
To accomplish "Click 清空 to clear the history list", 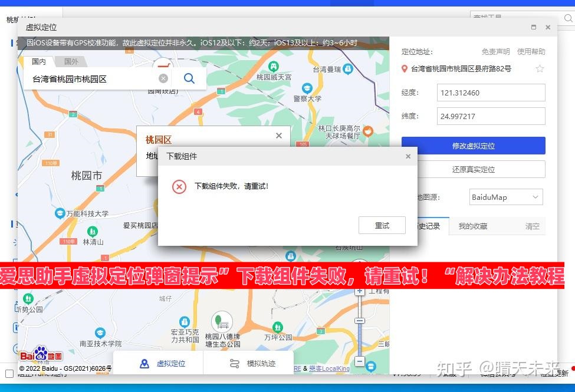I will pyautogui.click(x=533, y=226).
